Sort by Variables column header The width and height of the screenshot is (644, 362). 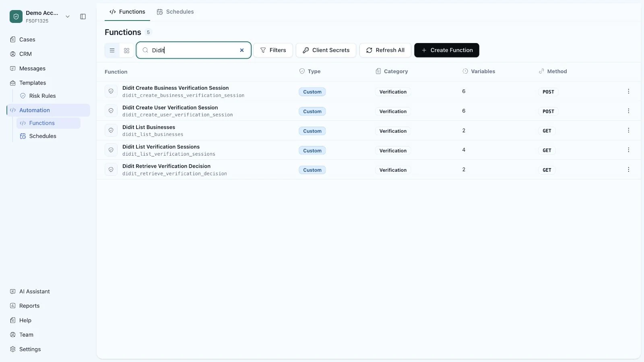click(479, 71)
